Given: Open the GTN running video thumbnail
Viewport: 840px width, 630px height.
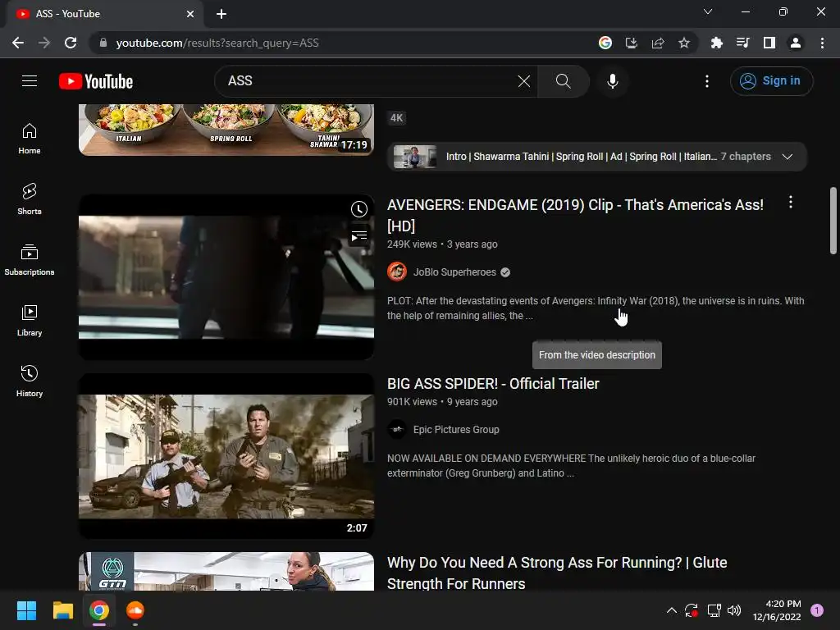Looking at the screenshot, I should pos(226,572).
